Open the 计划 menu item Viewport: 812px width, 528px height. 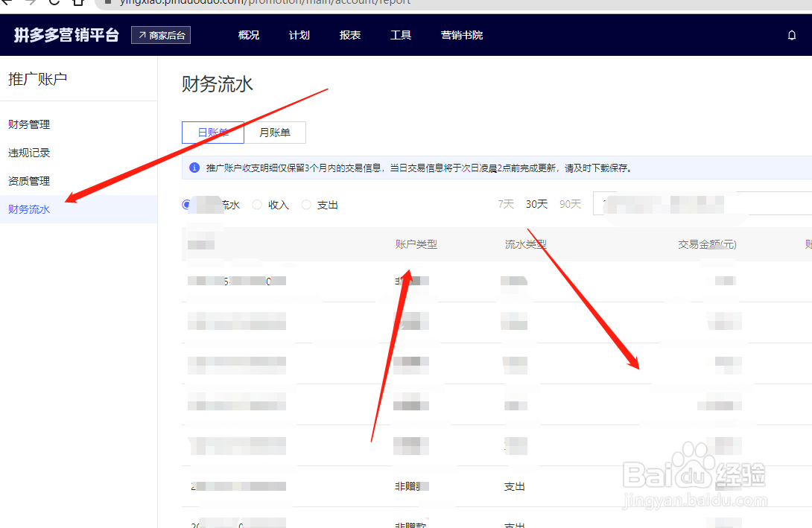click(x=299, y=35)
